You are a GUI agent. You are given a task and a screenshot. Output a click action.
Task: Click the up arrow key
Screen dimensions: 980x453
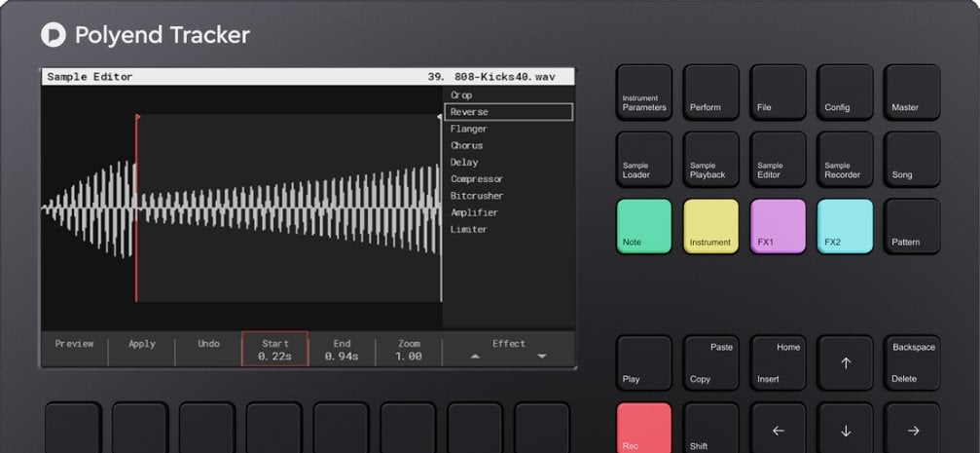(845, 363)
